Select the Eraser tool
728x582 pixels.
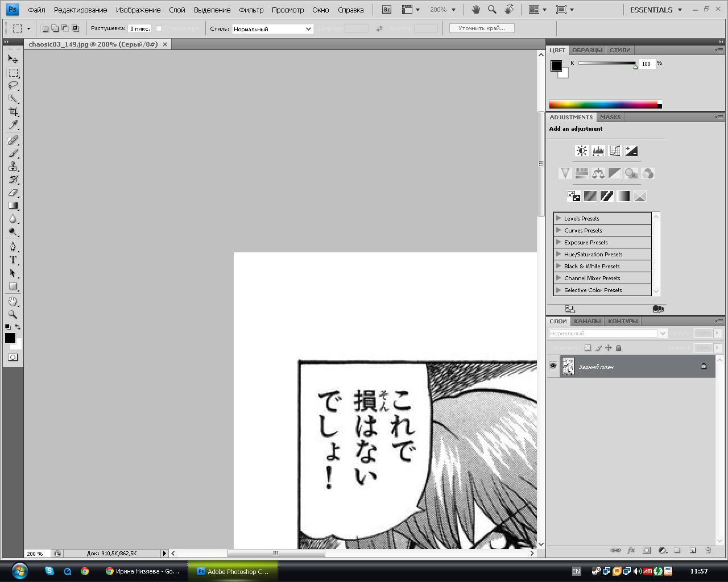click(13, 193)
